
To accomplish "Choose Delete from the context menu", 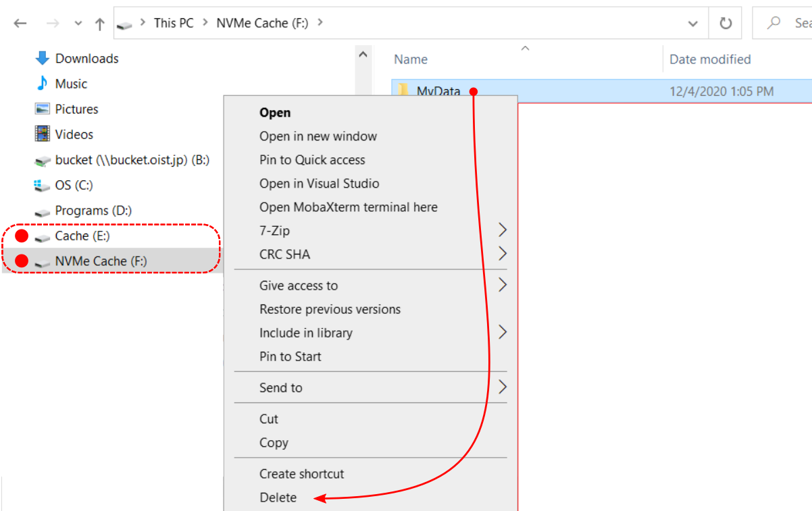I will click(x=278, y=497).
